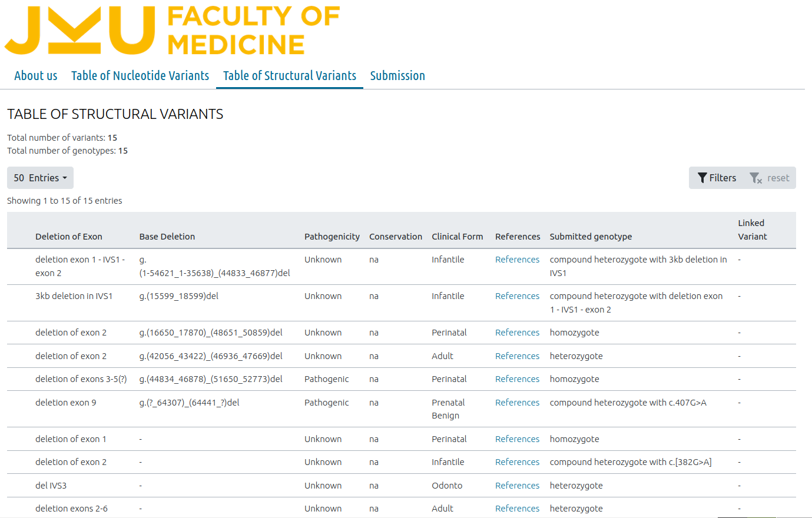The image size is (812, 518).
Task: Open References for deletion exons 2-6 row
Action: [517, 509]
